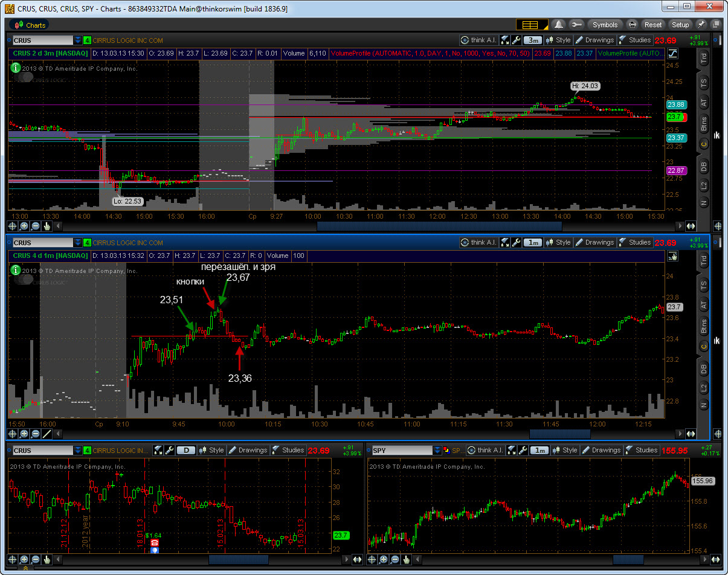Click the green level 4 color box in top chart
Viewport: 728px width, 575px height.
(x=88, y=40)
